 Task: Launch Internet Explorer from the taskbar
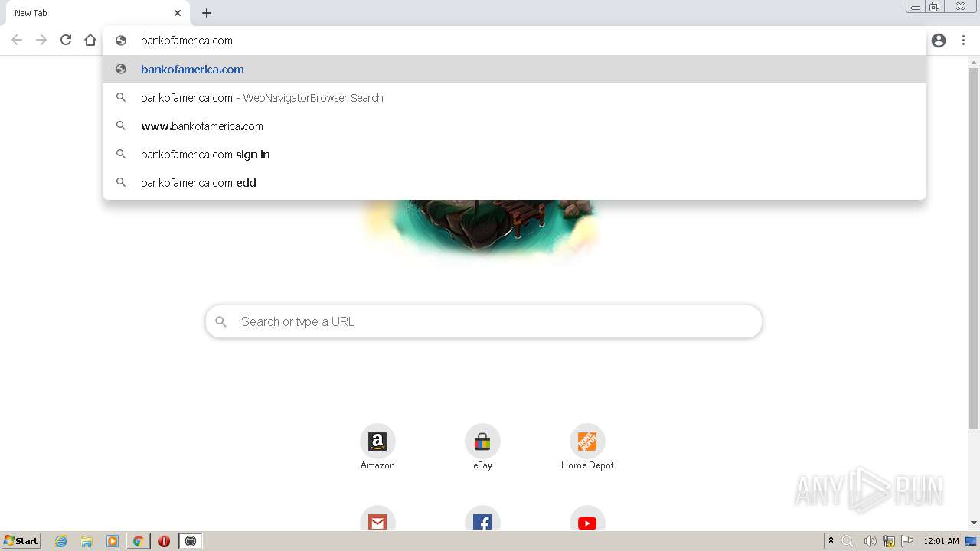[60, 541]
